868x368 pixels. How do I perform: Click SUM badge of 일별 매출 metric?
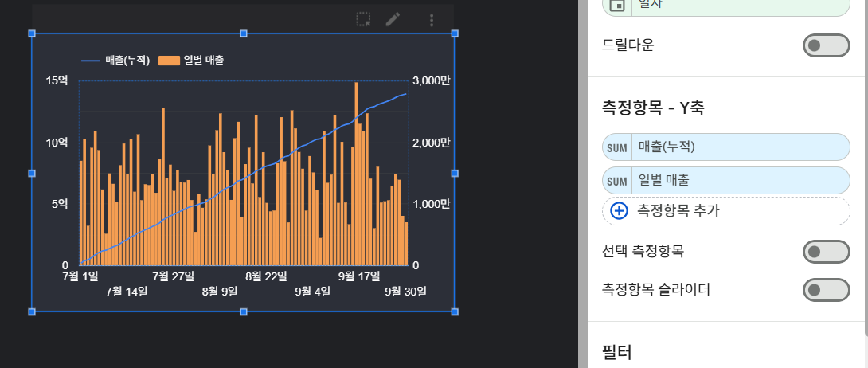616,181
